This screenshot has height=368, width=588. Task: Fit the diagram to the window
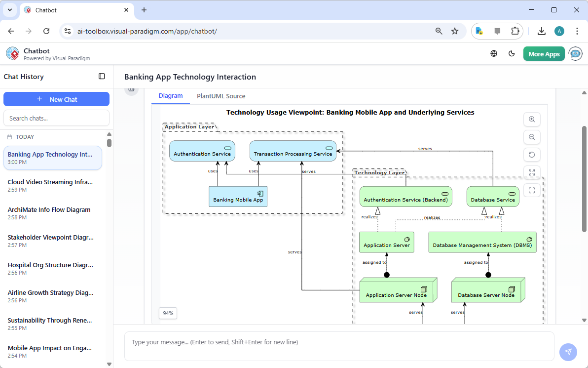point(532,172)
